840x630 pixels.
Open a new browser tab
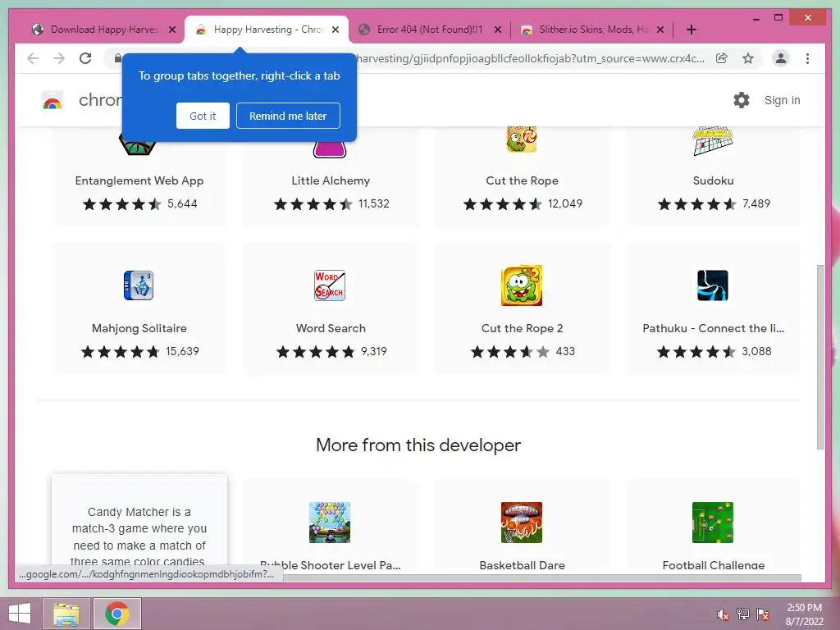pyautogui.click(x=691, y=30)
